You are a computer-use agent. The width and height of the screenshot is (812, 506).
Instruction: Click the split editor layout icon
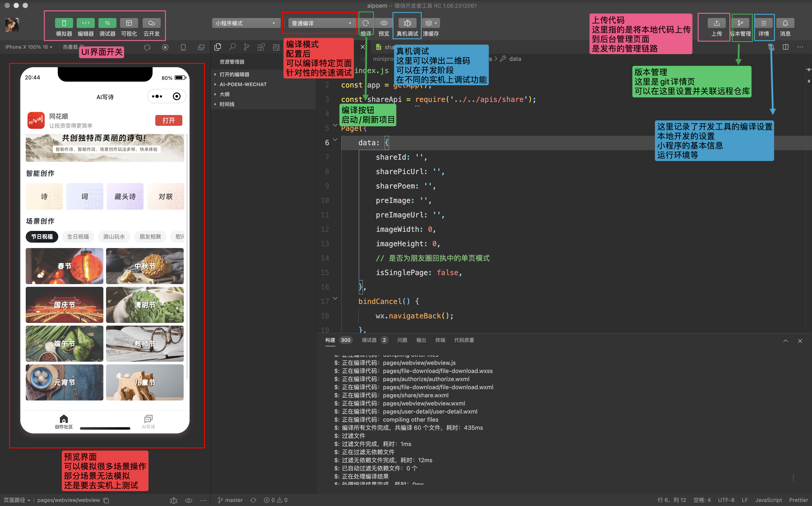[x=785, y=47]
